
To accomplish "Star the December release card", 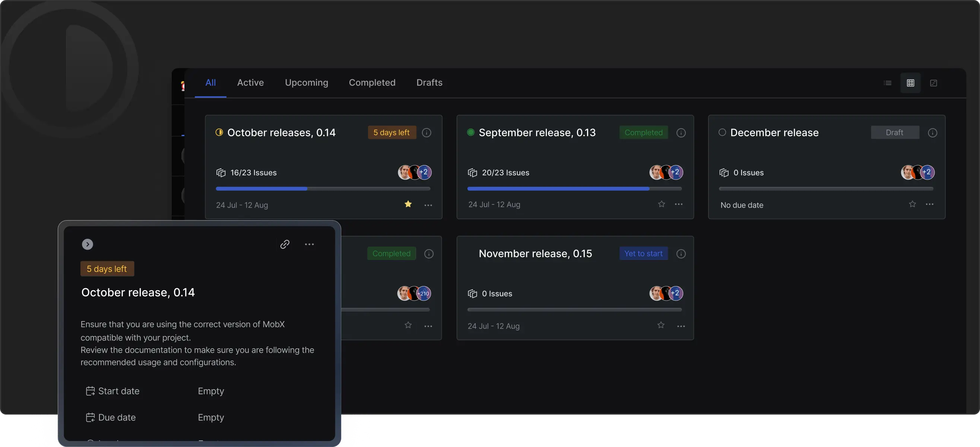I will coord(912,204).
